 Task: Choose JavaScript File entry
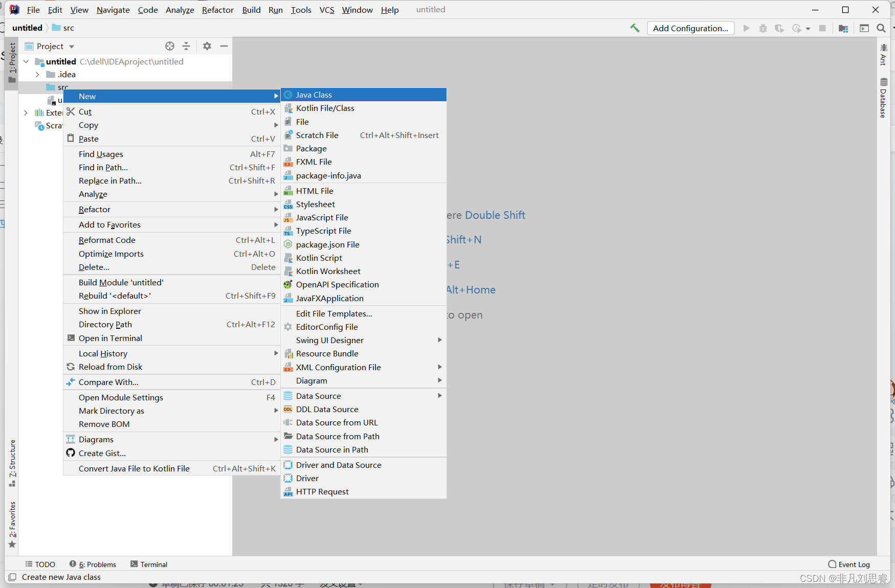(364, 217)
